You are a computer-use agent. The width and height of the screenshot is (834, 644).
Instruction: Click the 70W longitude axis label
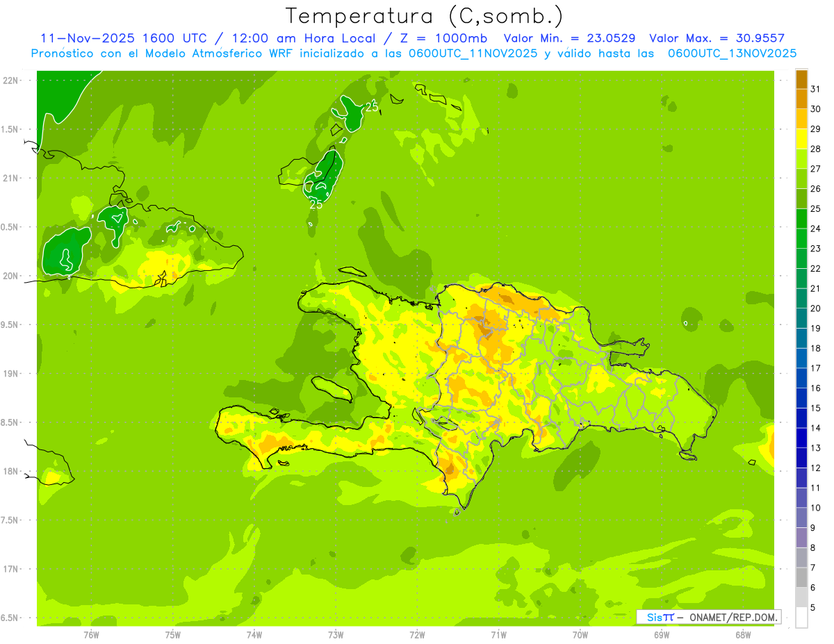(580, 634)
